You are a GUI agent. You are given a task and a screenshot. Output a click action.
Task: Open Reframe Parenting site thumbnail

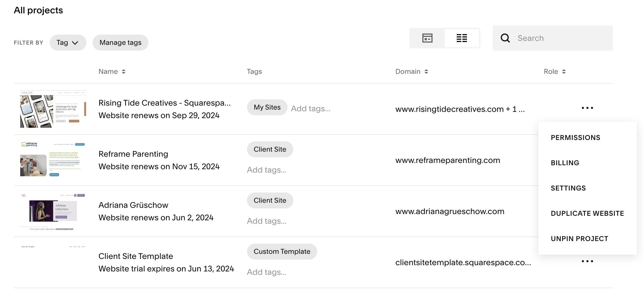[x=53, y=160]
